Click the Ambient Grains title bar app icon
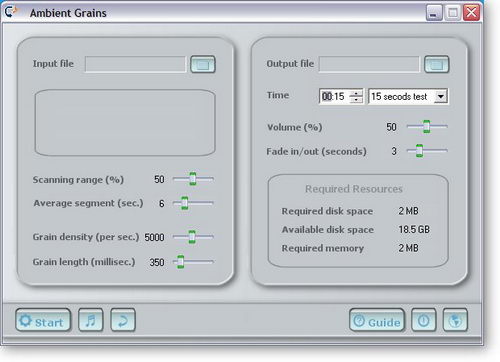 tap(11, 12)
